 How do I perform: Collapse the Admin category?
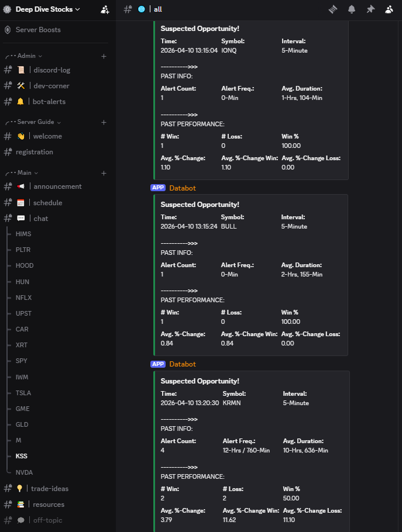26,56
